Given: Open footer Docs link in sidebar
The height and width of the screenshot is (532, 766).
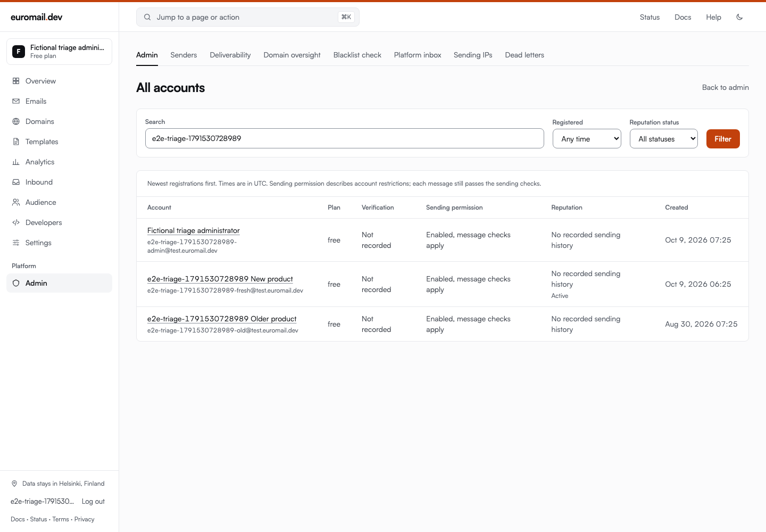Looking at the screenshot, I should (x=18, y=519).
